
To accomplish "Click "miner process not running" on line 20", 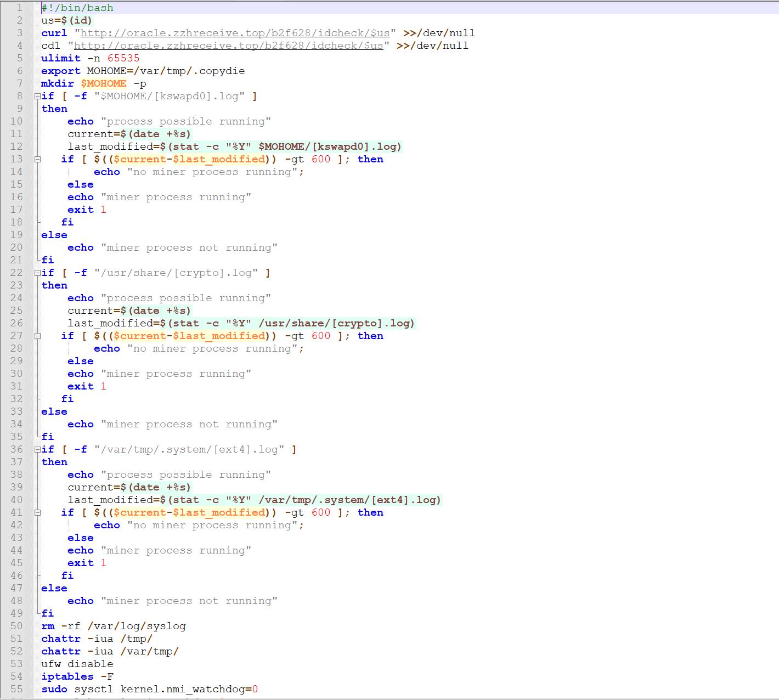I will pos(189,247).
